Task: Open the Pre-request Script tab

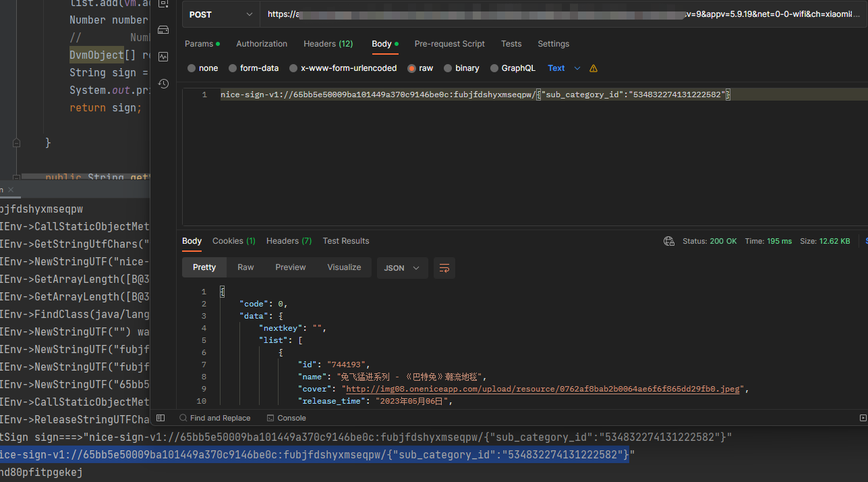Action: point(449,44)
